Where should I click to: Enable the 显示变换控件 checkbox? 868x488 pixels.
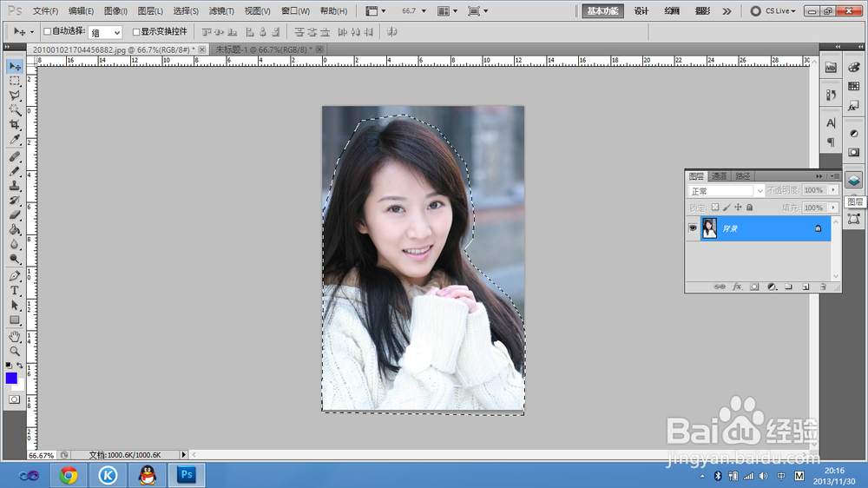pyautogui.click(x=136, y=31)
